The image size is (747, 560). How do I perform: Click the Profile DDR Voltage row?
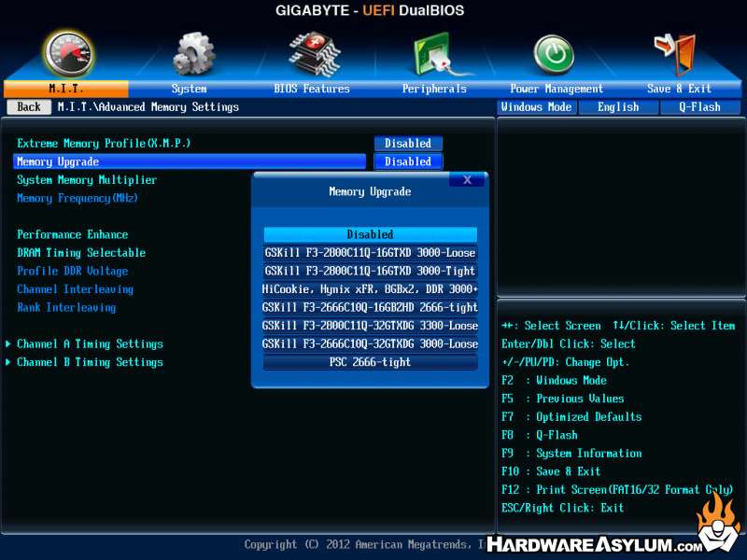(x=73, y=271)
